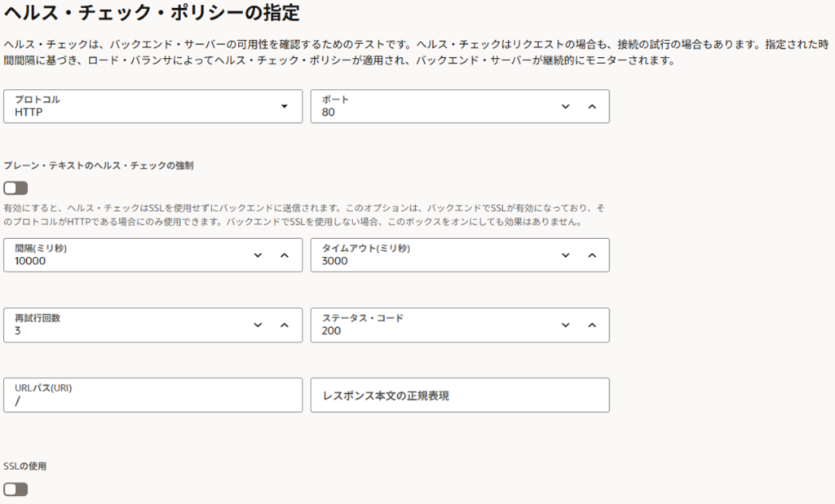Screen dimensions: 835x504
Task: Decrease タイムアウト(ミリ秒) using down chevron
Action: 565,255
